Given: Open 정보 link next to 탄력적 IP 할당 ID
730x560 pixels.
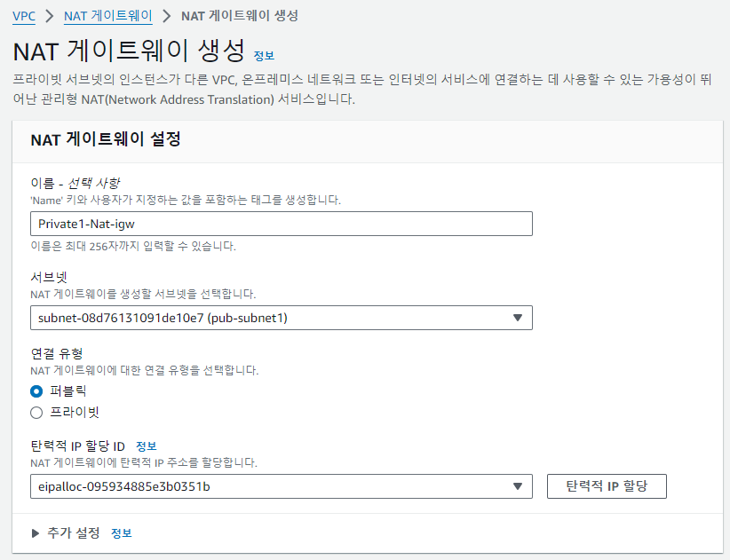Looking at the screenshot, I should [147, 446].
